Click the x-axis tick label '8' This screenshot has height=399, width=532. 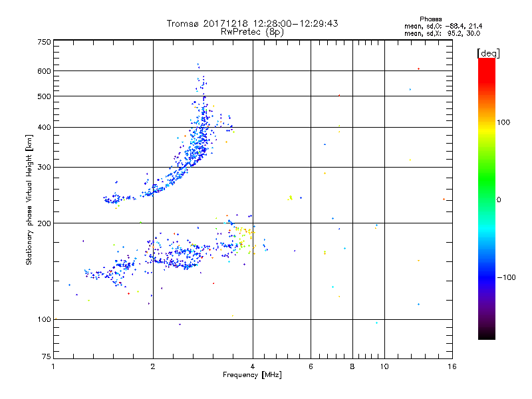pos(352,366)
